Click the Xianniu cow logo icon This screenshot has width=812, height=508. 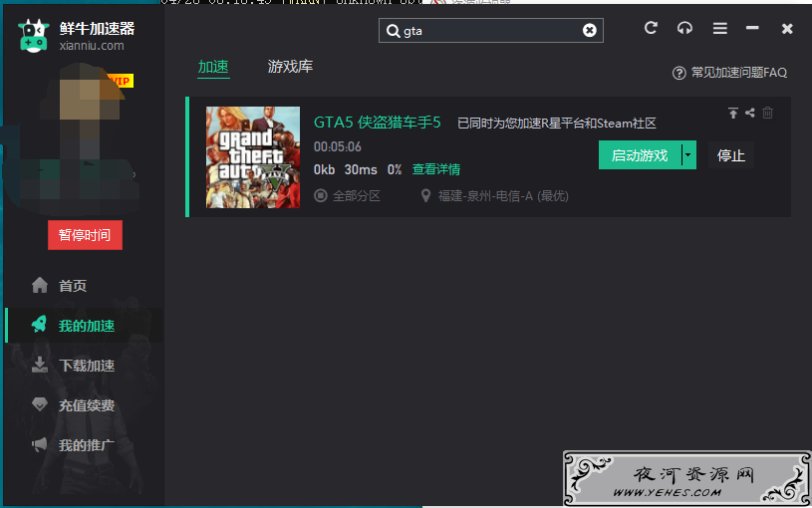click(34, 36)
